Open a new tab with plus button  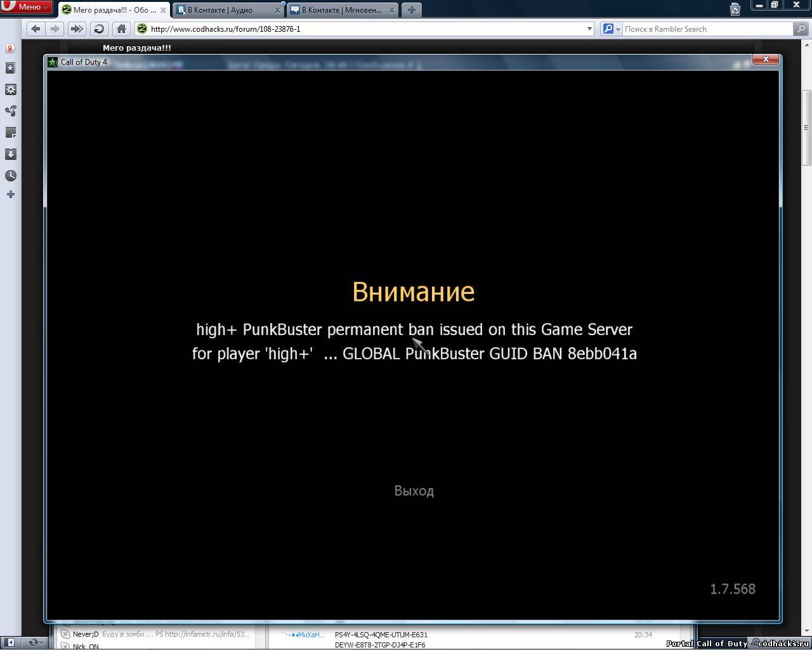click(411, 10)
